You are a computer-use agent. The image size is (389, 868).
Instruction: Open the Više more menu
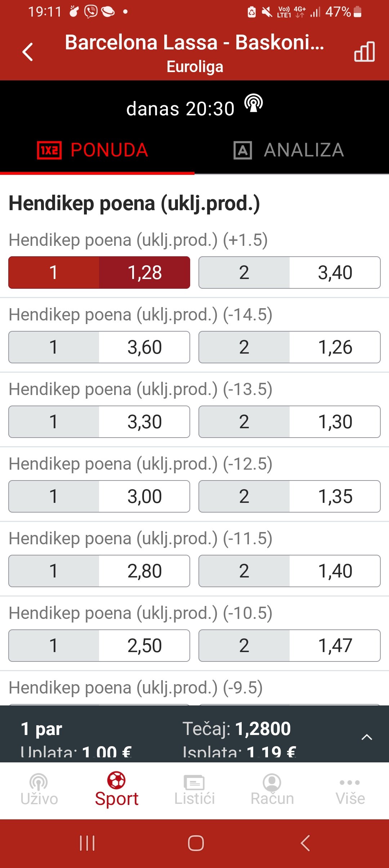(350, 790)
